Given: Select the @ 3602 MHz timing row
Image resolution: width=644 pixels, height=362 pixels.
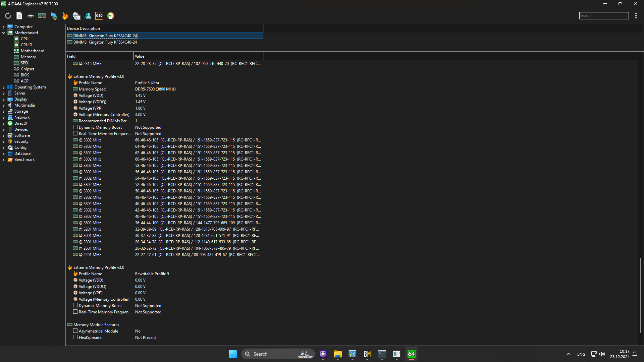Looking at the screenshot, I should (x=164, y=223).
